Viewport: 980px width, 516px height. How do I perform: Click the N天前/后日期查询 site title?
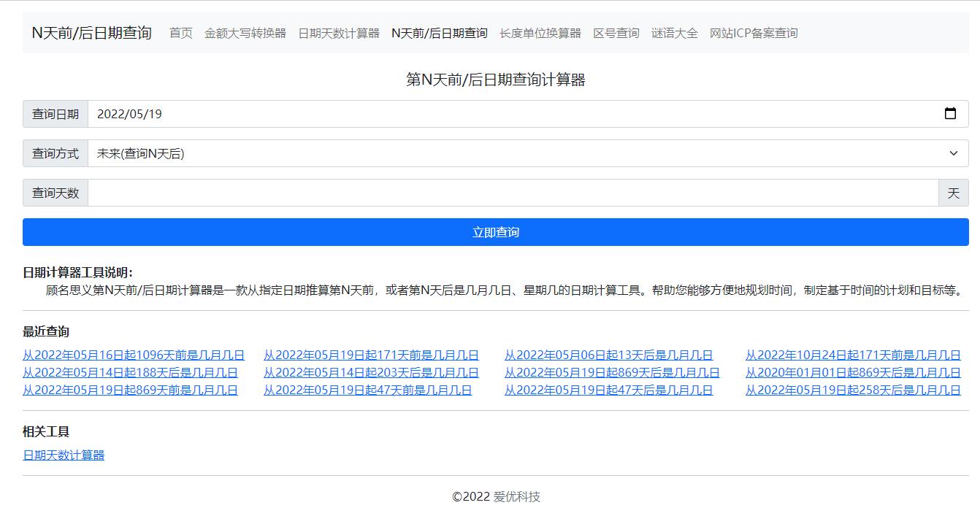93,32
